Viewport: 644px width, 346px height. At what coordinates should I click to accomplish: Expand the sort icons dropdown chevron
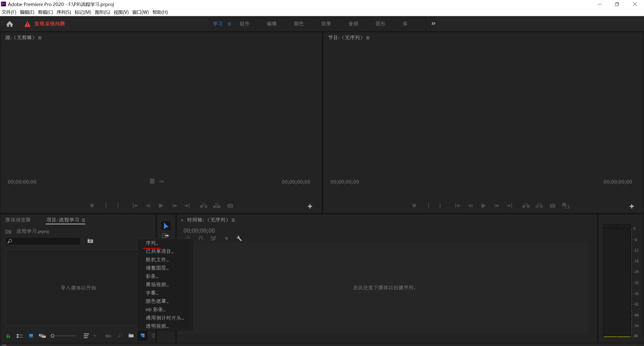95,336
